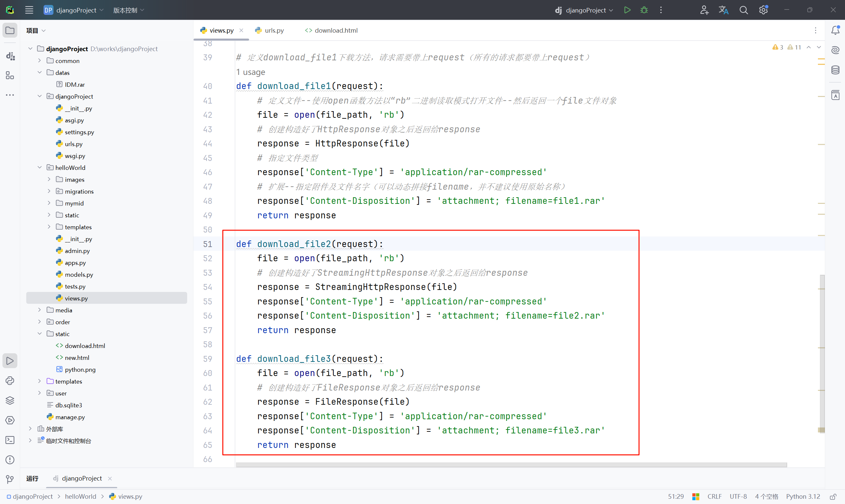Viewport: 845px width, 504px height.
Task: Click the '1 usage' inlay hint
Action: [251, 72]
